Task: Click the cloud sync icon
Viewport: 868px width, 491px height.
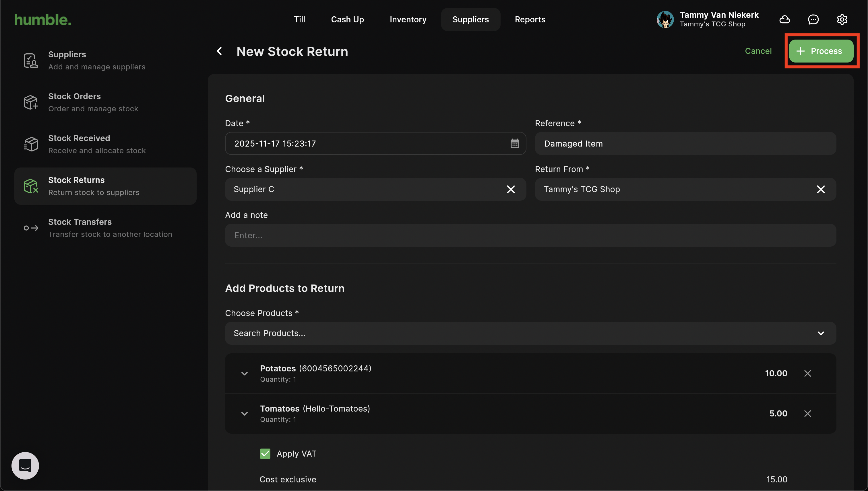Action: coord(784,20)
